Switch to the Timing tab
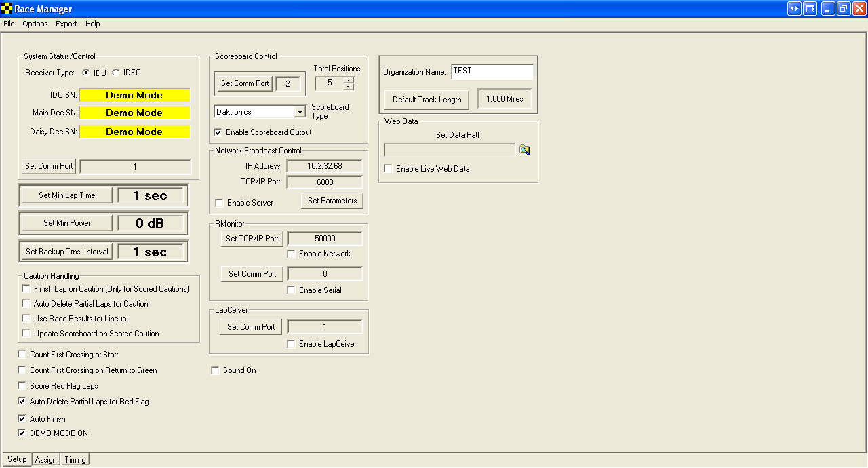Image resolution: width=868 pixels, height=468 pixels. 75,460
